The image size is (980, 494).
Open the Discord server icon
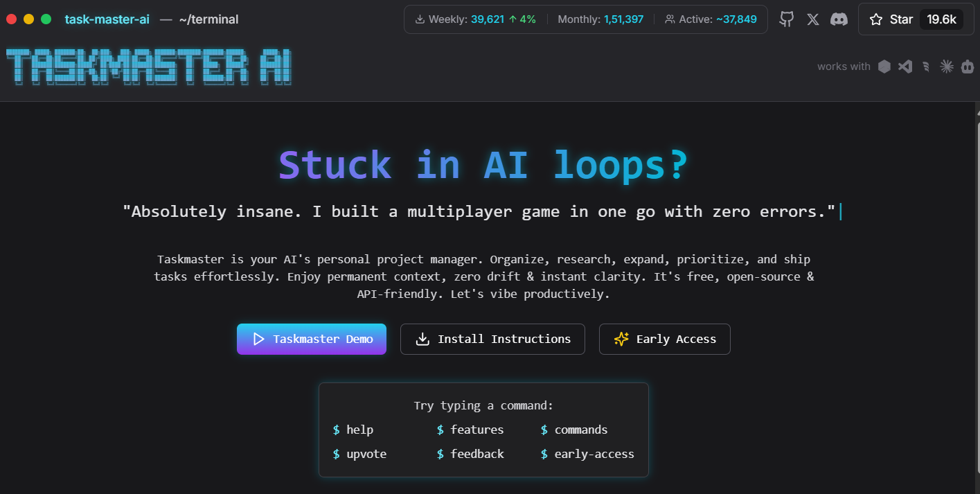click(839, 19)
